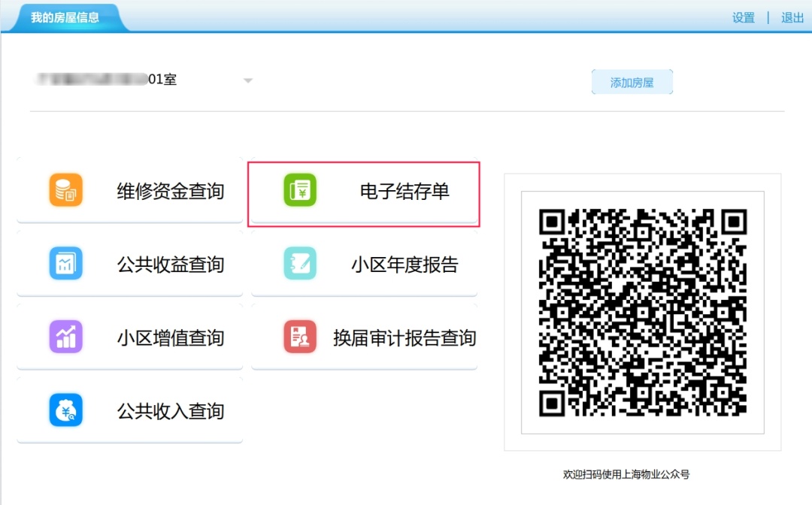Click the red audit document icon for 换届审计报告查询
Image resolution: width=812 pixels, height=505 pixels.
(300, 337)
